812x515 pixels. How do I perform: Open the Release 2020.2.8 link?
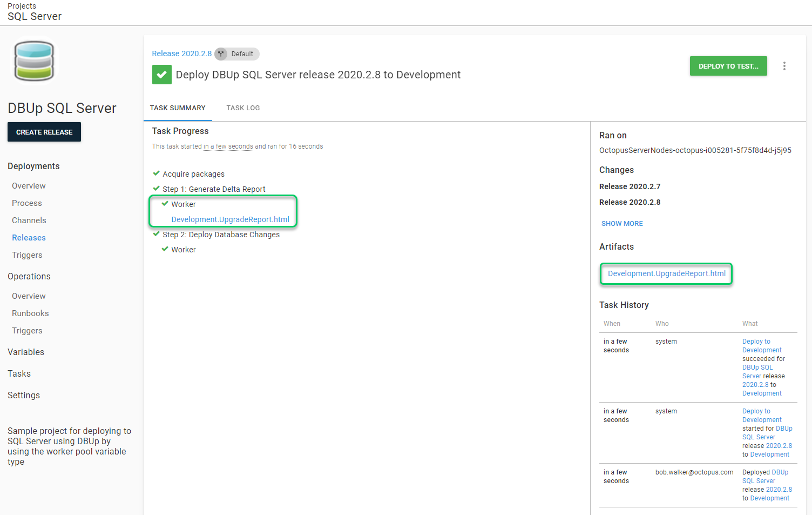tap(181, 53)
